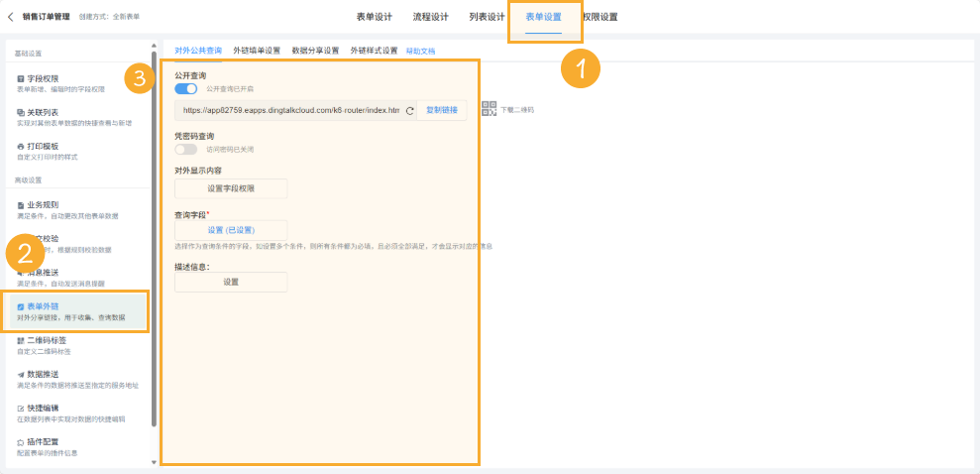The height and width of the screenshot is (474, 980).
Task: Click the 打印模板 printer icon
Action: [21, 147]
